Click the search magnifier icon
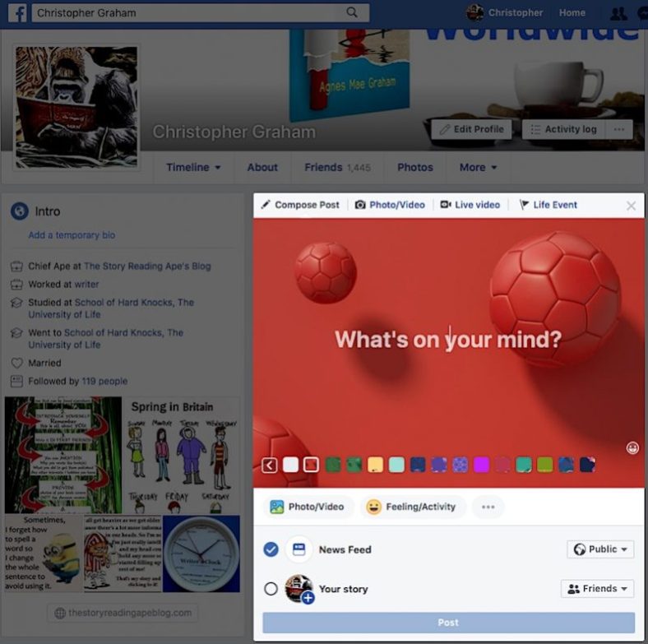 (352, 12)
